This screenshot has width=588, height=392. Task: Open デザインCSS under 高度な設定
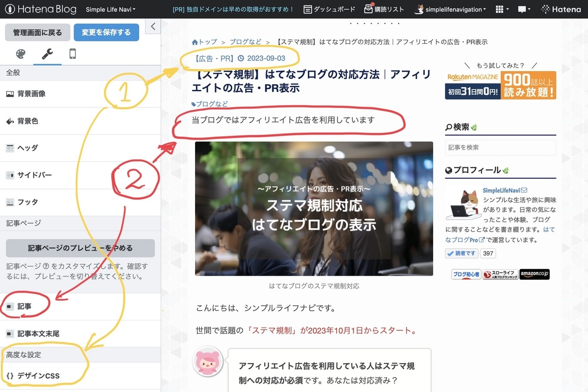point(38,375)
